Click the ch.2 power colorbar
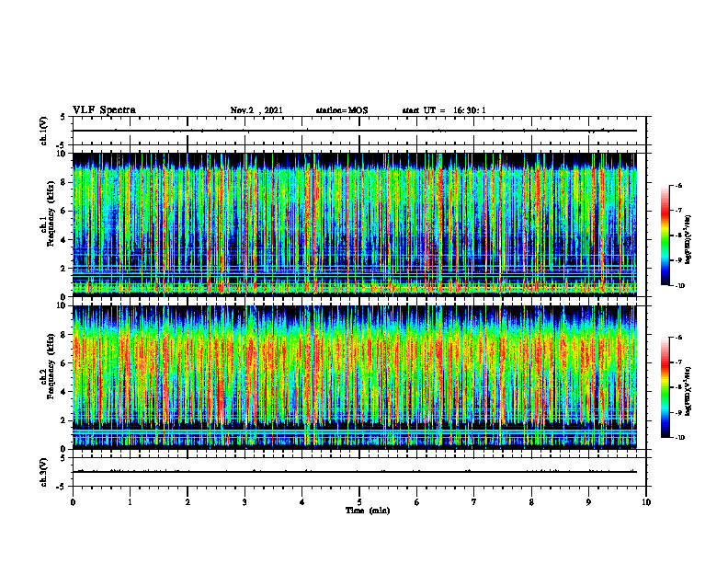Screen dimensions: 728x563 [665, 387]
